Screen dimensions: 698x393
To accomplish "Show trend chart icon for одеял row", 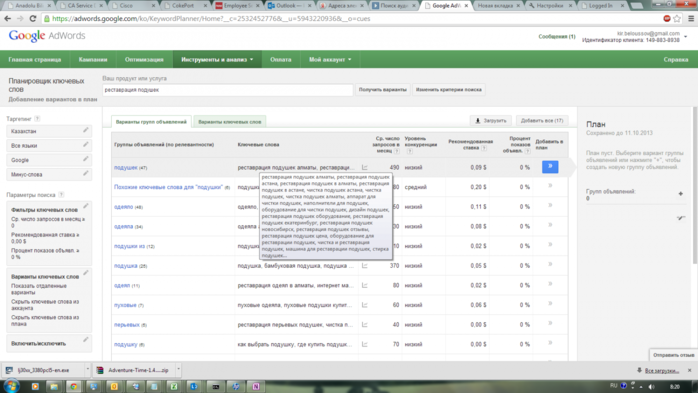I will click(x=365, y=285).
